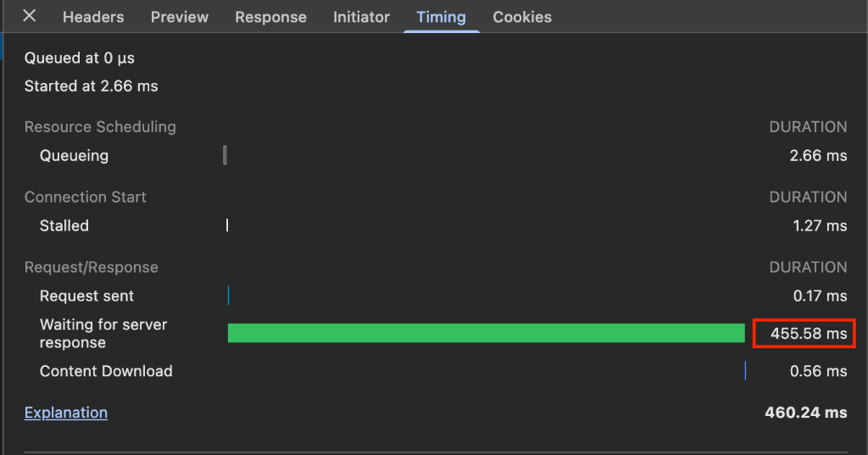Screen dimensions: 868x455
Task: Go to the Initiator tab
Action: (362, 17)
